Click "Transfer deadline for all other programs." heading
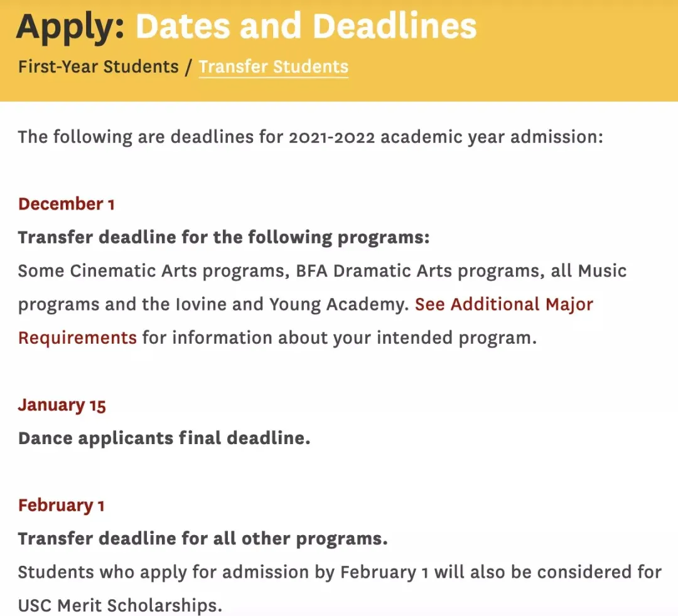The height and width of the screenshot is (616, 678). pyautogui.click(x=203, y=539)
